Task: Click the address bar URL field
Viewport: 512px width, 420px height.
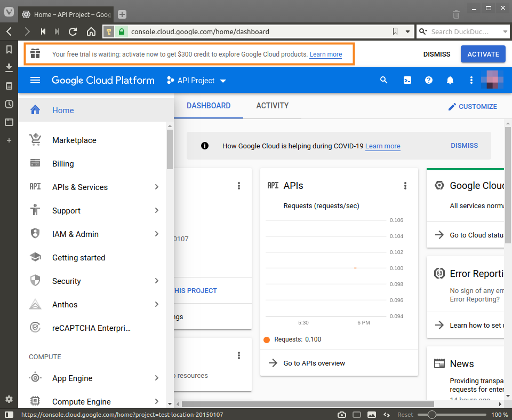Action: [258, 31]
